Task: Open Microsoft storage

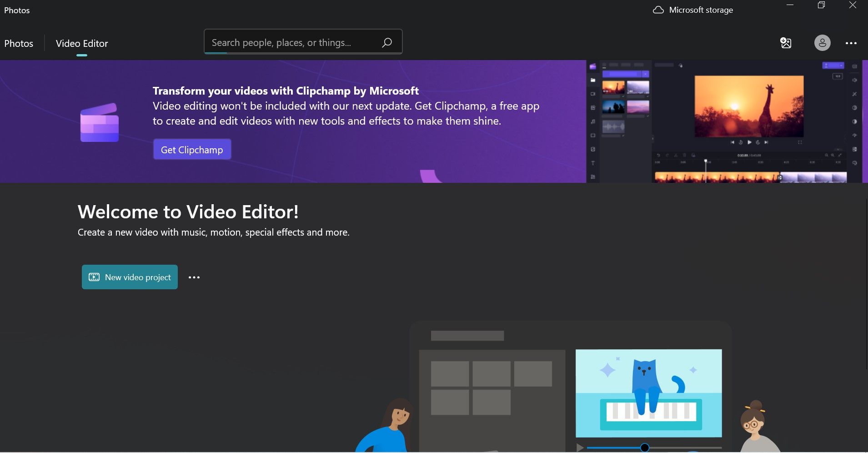Action: pos(701,9)
